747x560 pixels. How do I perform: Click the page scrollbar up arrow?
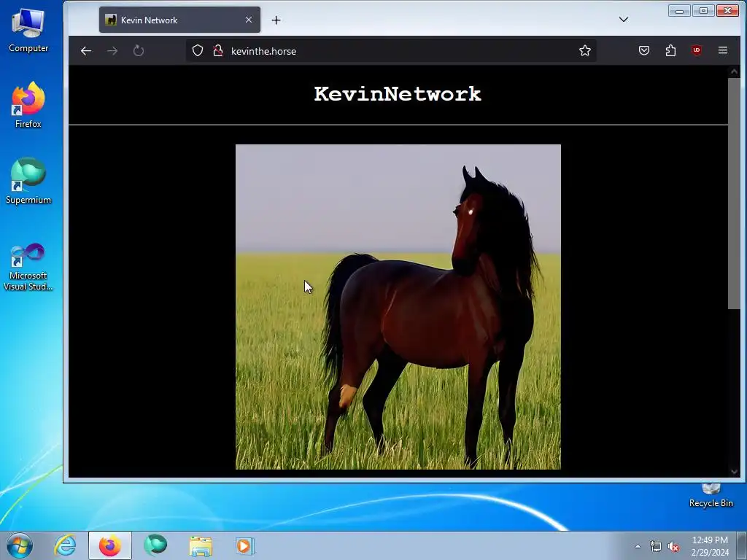pos(734,72)
